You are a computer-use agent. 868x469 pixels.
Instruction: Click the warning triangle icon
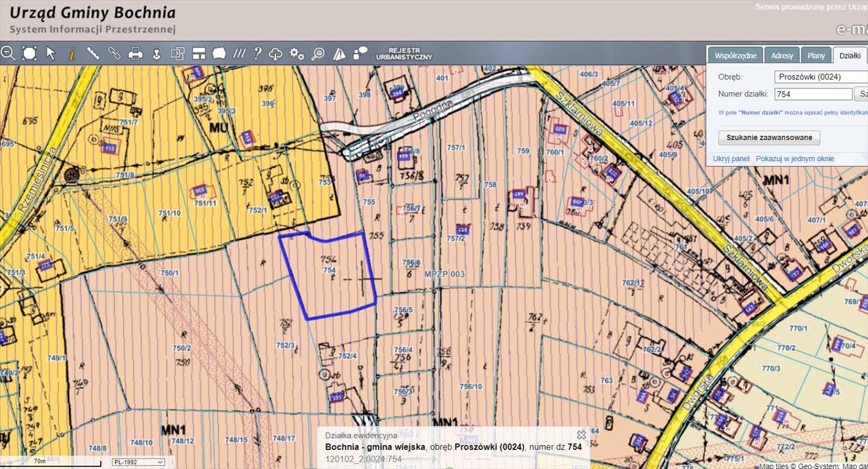coord(339,54)
